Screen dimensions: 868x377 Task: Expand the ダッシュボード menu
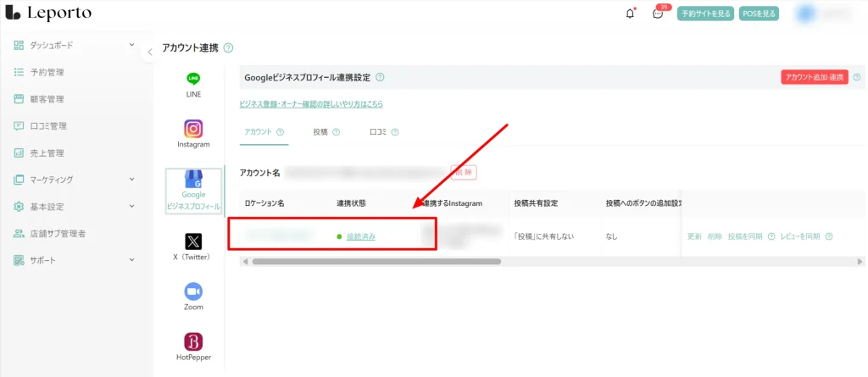[x=131, y=45]
